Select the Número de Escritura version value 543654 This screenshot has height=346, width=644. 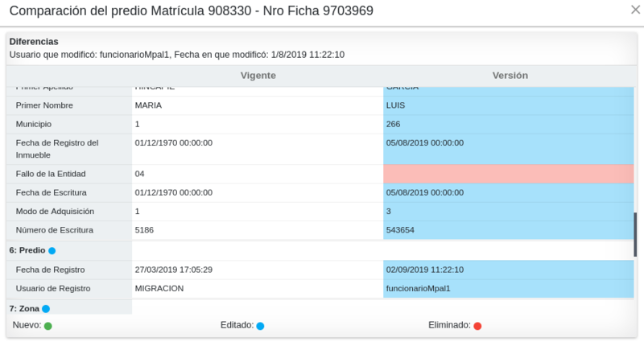[400, 230]
